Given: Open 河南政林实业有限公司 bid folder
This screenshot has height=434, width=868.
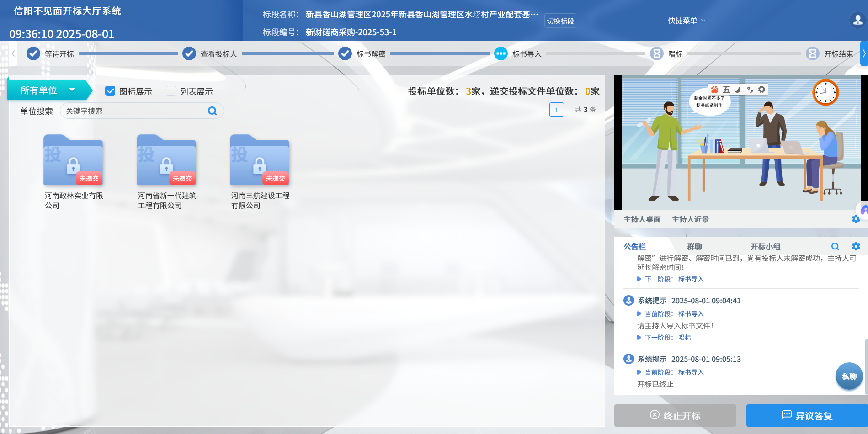Looking at the screenshot, I should (x=73, y=160).
